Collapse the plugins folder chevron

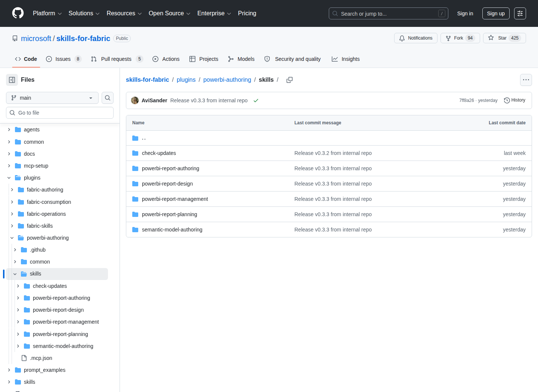(9, 178)
